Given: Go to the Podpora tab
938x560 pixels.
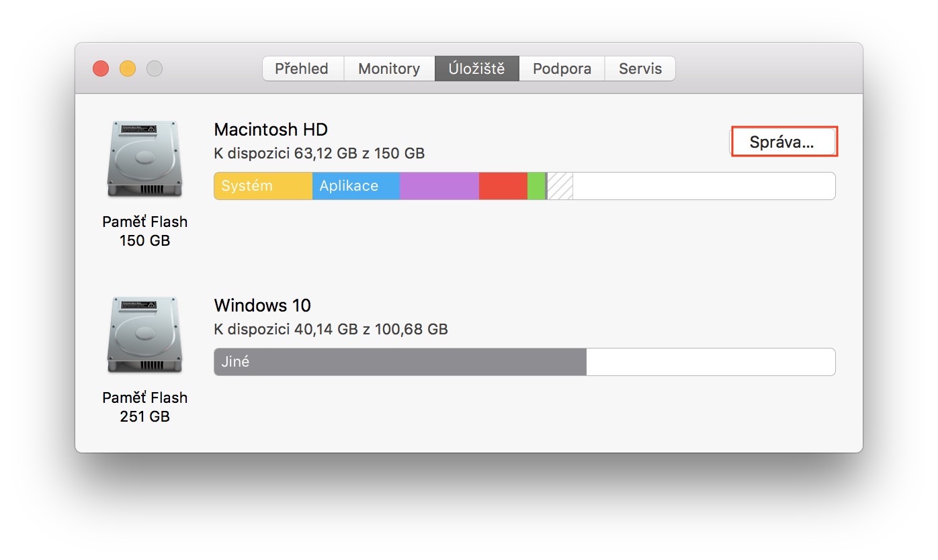Looking at the screenshot, I should [562, 68].
